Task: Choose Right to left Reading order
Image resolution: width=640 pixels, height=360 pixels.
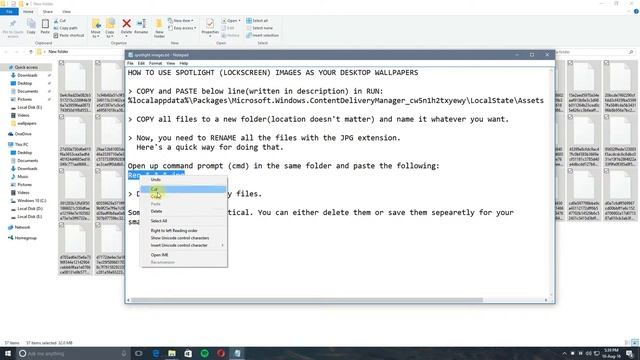Action: click(x=184, y=231)
